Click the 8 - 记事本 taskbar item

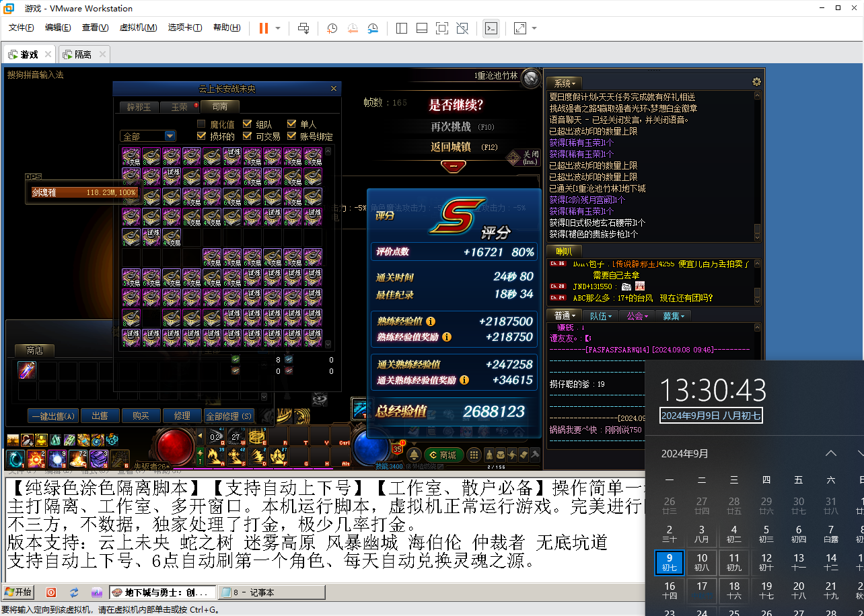(x=272, y=592)
